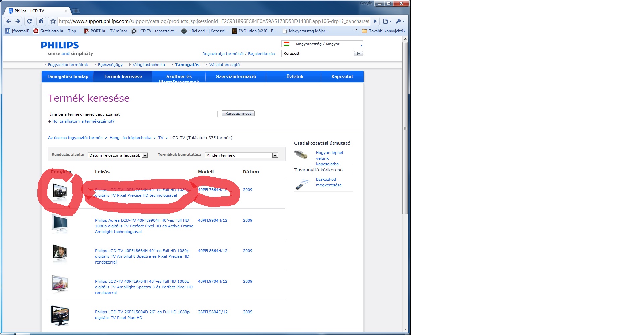Open the Gratislotto.hu bookmark
Screen dimensions: 644x335
coord(56,31)
